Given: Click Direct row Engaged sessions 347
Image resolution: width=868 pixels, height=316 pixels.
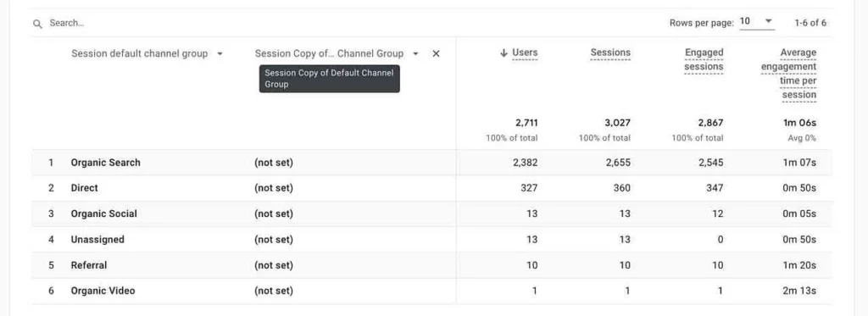Looking at the screenshot, I should tap(715, 188).
